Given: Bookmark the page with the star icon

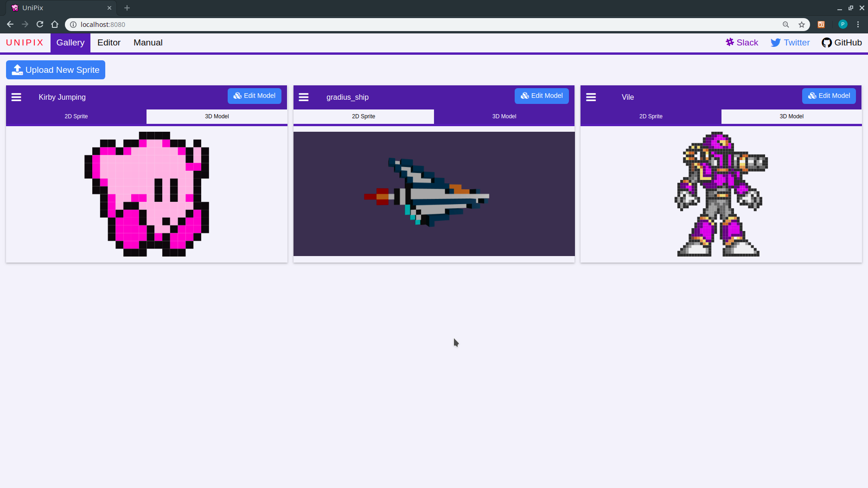Looking at the screenshot, I should 801,25.
